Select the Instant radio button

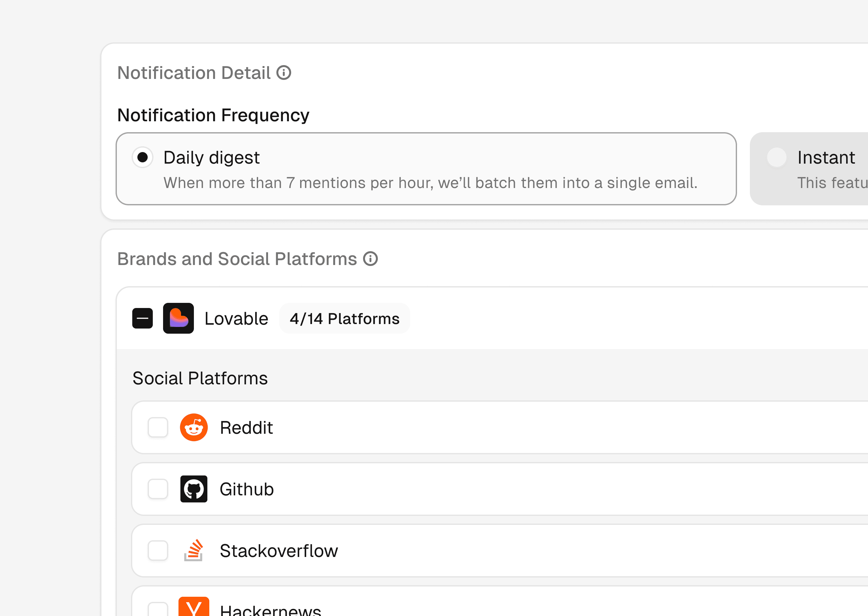coord(777,157)
